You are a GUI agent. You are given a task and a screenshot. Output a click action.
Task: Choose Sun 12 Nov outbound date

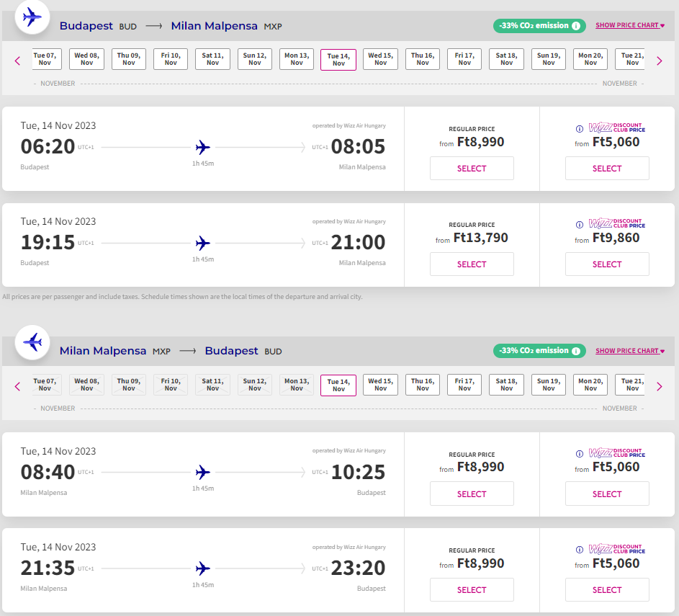pyautogui.click(x=255, y=59)
